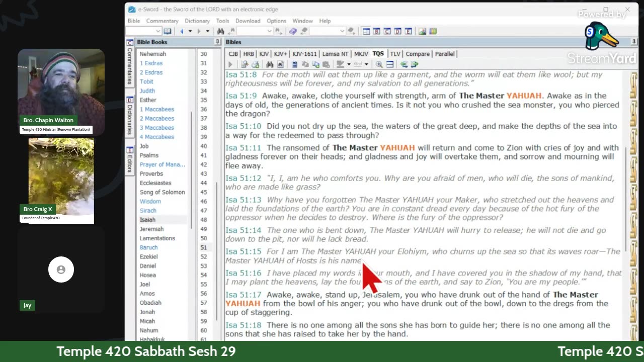The width and height of the screenshot is (644, 362).
Task: Click the green left-arrow sync icon
Action: click(404, 64)
